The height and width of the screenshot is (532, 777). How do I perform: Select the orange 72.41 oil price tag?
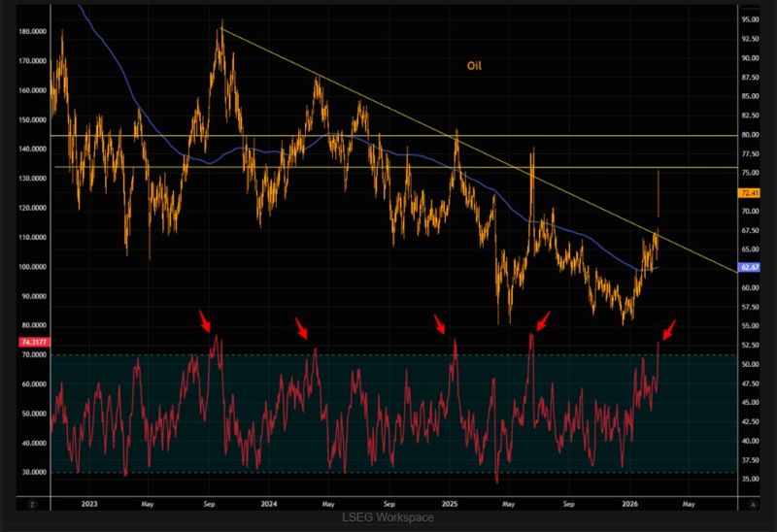749,193
